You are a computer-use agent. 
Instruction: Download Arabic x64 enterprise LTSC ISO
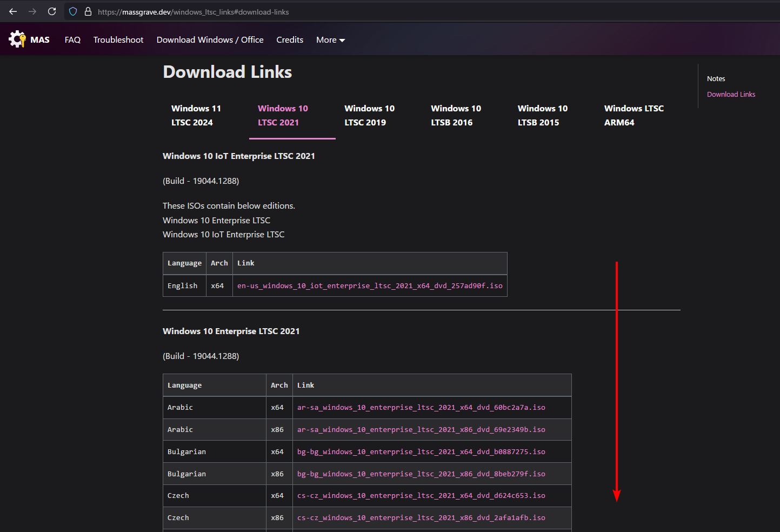click(x=421, y=408)
